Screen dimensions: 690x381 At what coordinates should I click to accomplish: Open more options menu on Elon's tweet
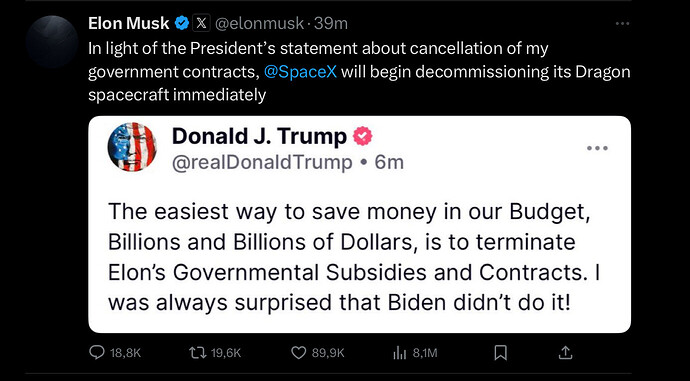(x=623, y=23)
